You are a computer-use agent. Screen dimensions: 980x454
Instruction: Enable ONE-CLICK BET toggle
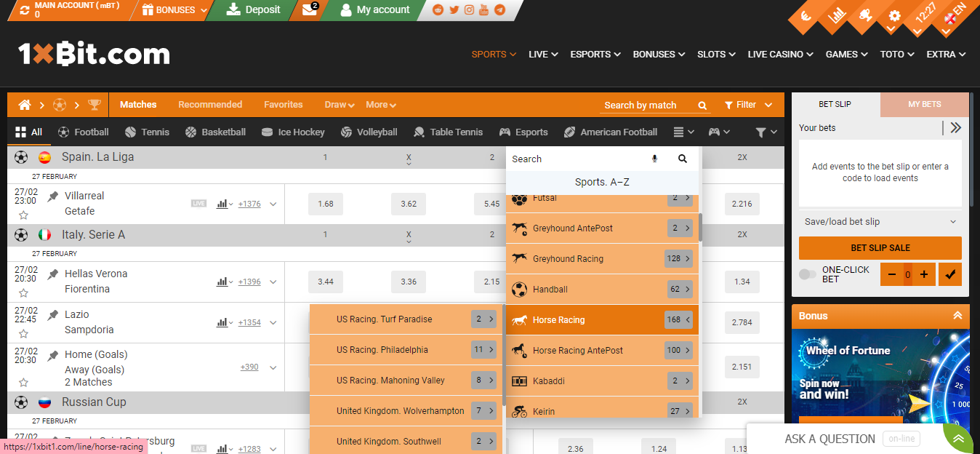pyautogui.click(x=807, y=274)
